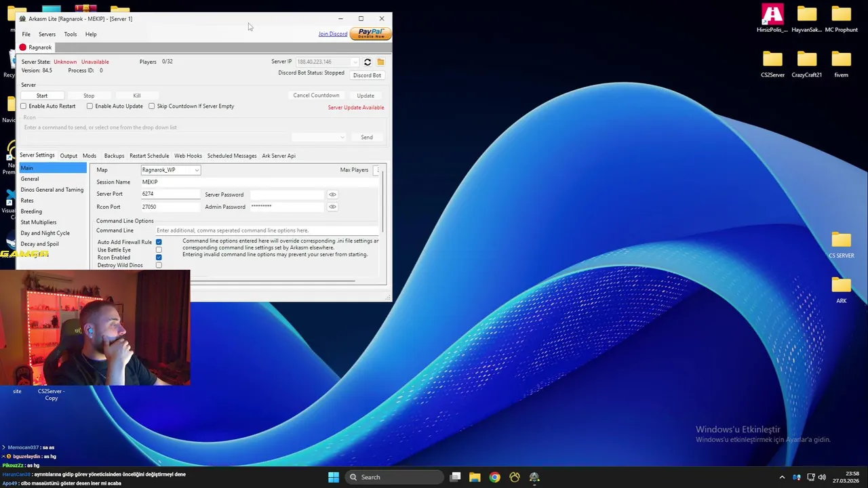Viewport: 868px width, 488px height.
Task: Open File Explorer from taskbar
Action: [475, 477]
